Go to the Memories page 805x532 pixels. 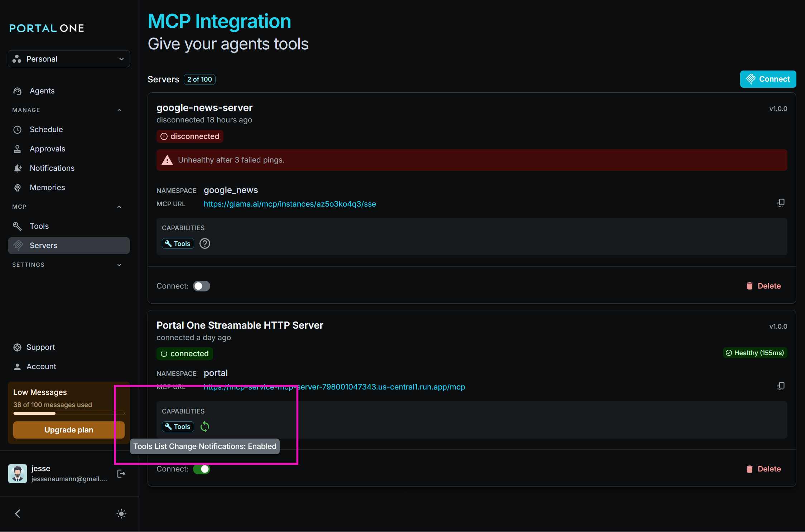point(47,188)
